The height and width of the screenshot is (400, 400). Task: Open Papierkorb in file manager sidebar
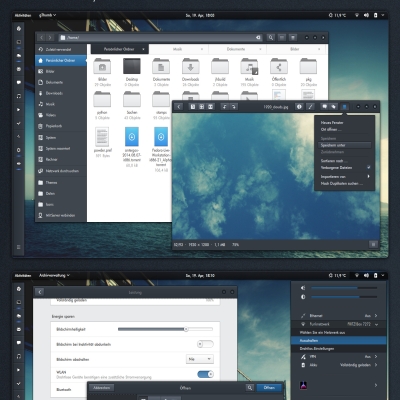pos(61,126)
